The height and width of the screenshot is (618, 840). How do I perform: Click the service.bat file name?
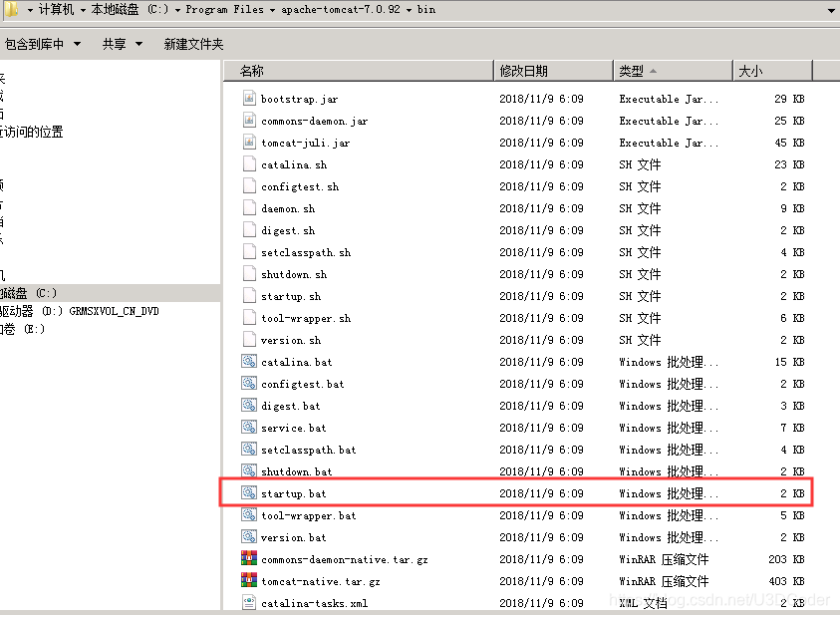pos(294,429)
